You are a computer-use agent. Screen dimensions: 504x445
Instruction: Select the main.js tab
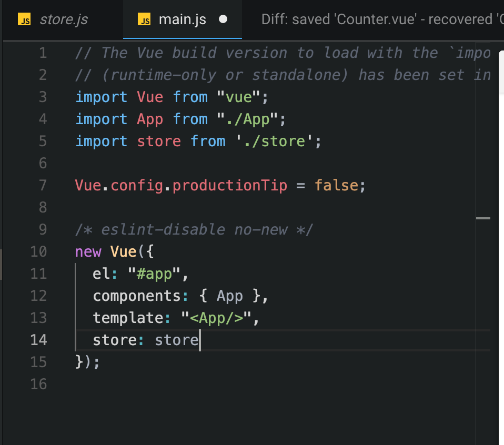(x=182, y=19)
